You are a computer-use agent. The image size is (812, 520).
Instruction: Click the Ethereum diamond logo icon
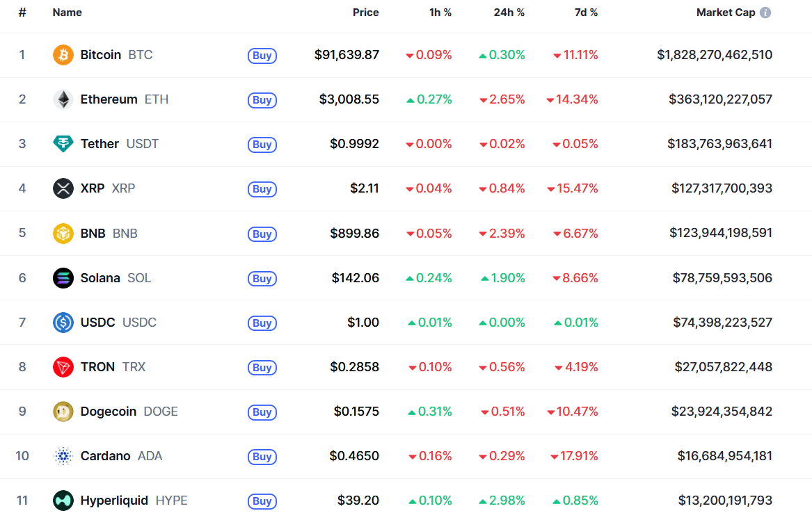pos(63,99)
